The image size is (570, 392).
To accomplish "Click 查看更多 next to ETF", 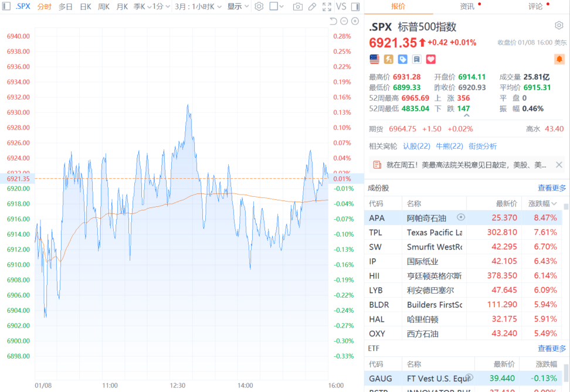I will click(x=552, y=349).
